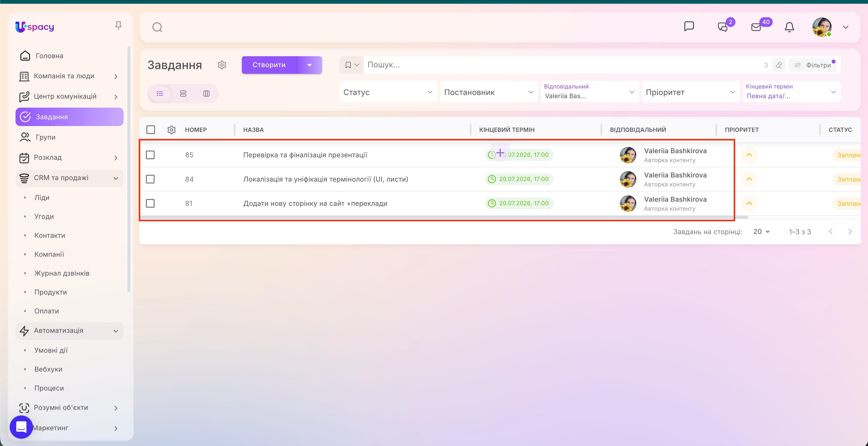Image resolution: width=868 pixels, height=446 pixels.
Task: Open table column settings gear icon
Action: [x=172, y=130]
